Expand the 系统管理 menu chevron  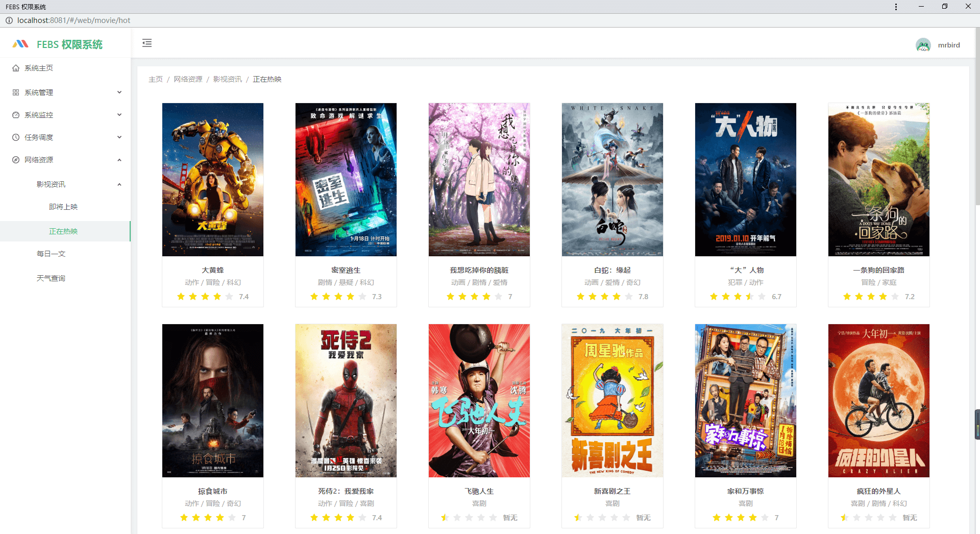coord(119,92)
